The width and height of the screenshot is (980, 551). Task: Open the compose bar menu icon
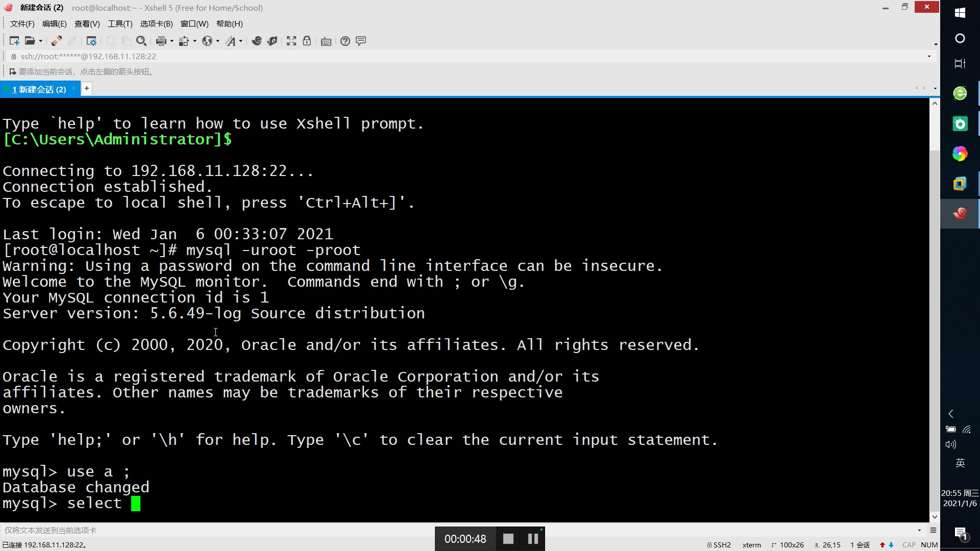click(x=934, y=531)
